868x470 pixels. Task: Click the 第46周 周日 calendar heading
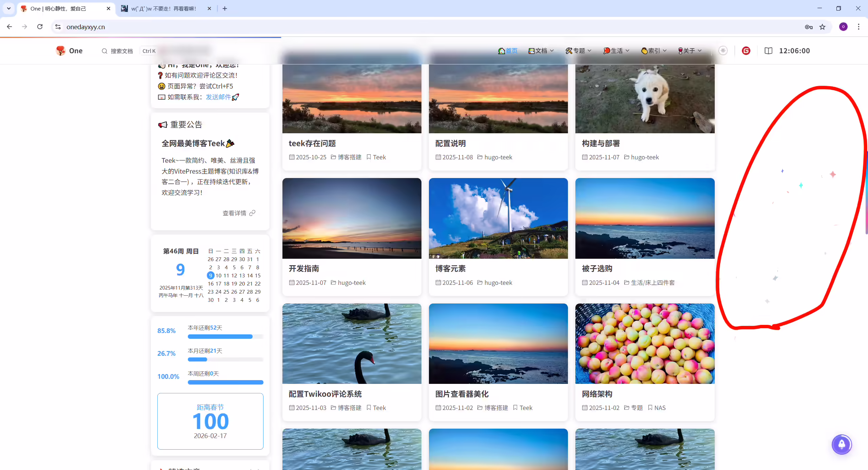click(x=181, y=251)
